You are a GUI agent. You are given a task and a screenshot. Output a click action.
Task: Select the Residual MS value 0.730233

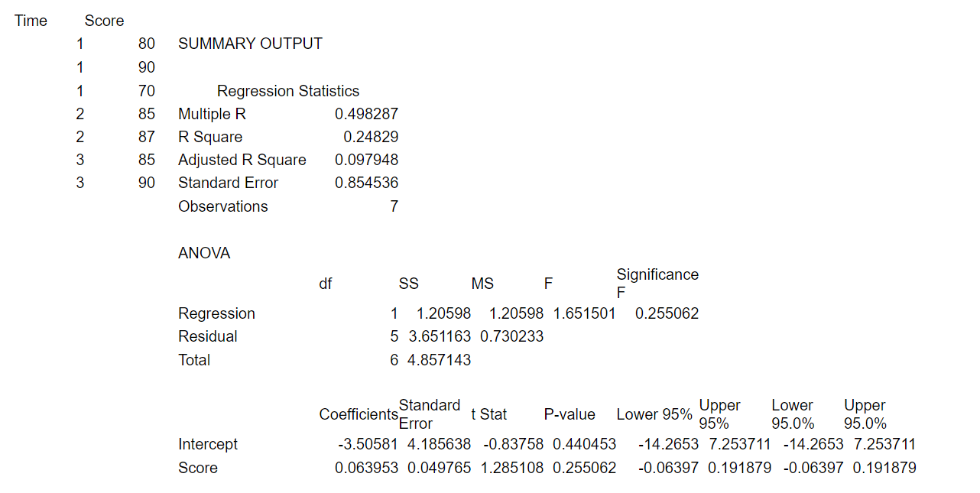coord(511,336)
